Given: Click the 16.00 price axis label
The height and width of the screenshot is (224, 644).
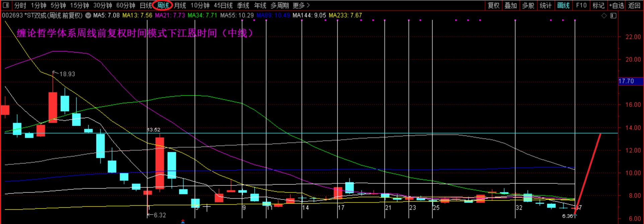Looking at the screenshot, I should click(x=633, y=104).
